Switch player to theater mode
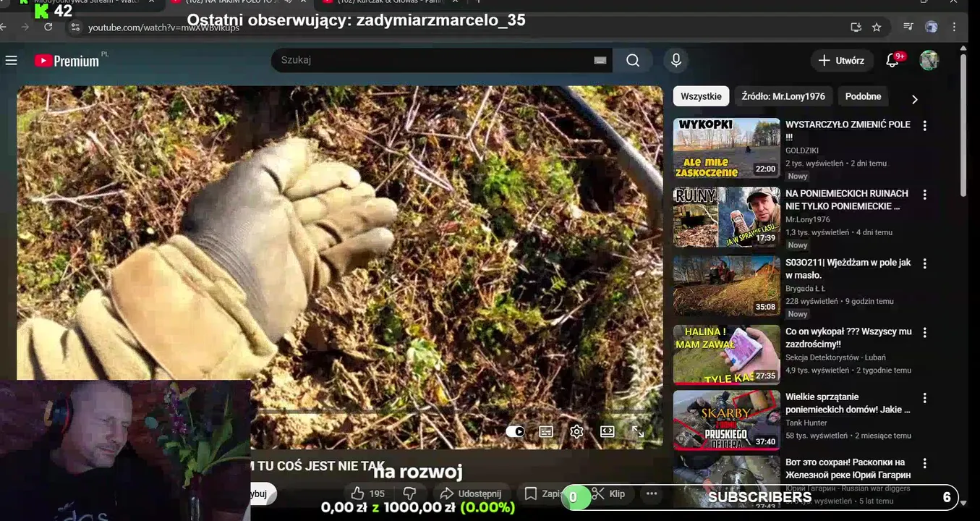980x521 pixels. (x=608, y=431)
